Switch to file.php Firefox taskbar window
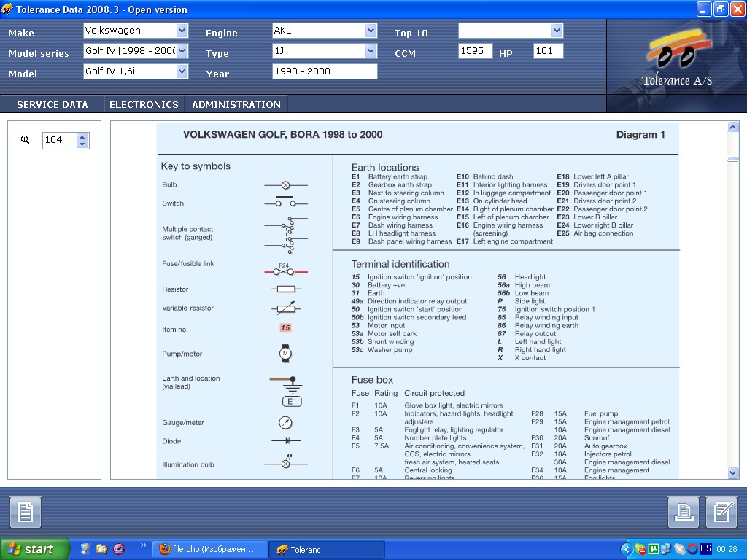747x560 pixels. (209, 549)
